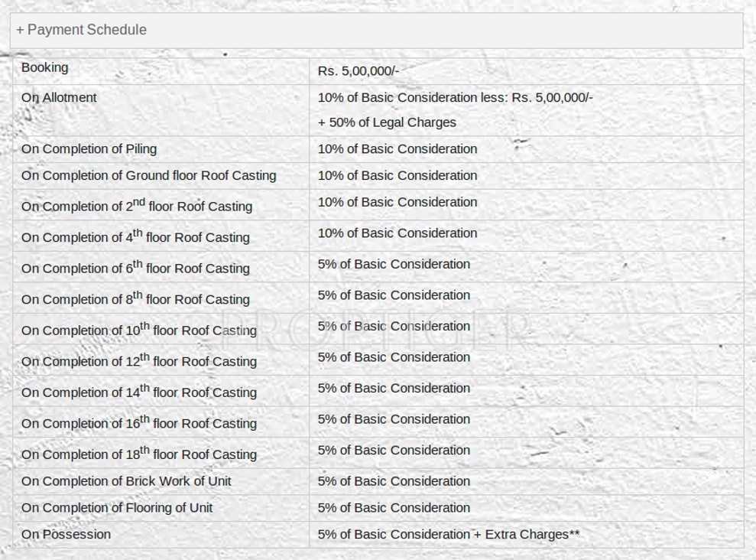Click payment percentage for 4th floor Roof Casting
Screen dimensions: 756x560
tap(397, 233)
